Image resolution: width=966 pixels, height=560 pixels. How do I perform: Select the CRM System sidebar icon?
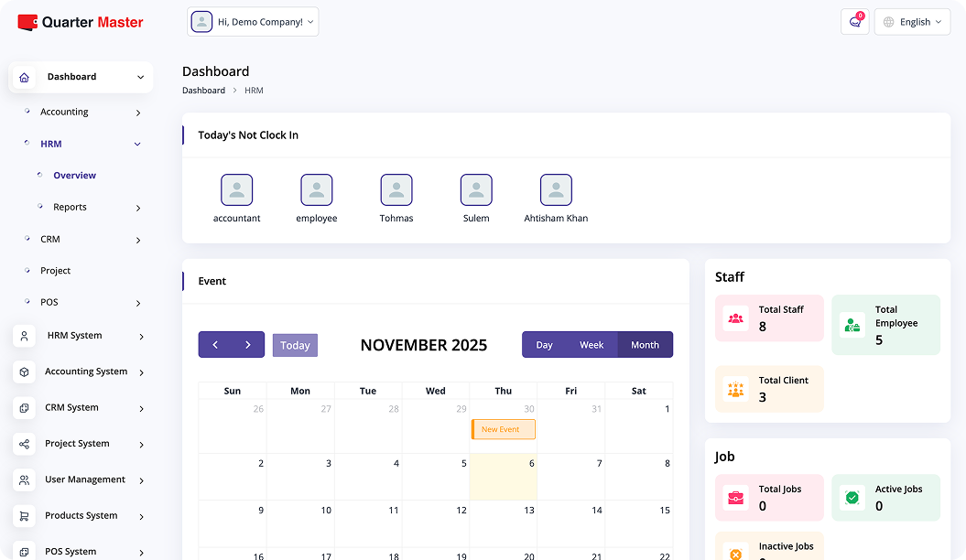[24, 407]
